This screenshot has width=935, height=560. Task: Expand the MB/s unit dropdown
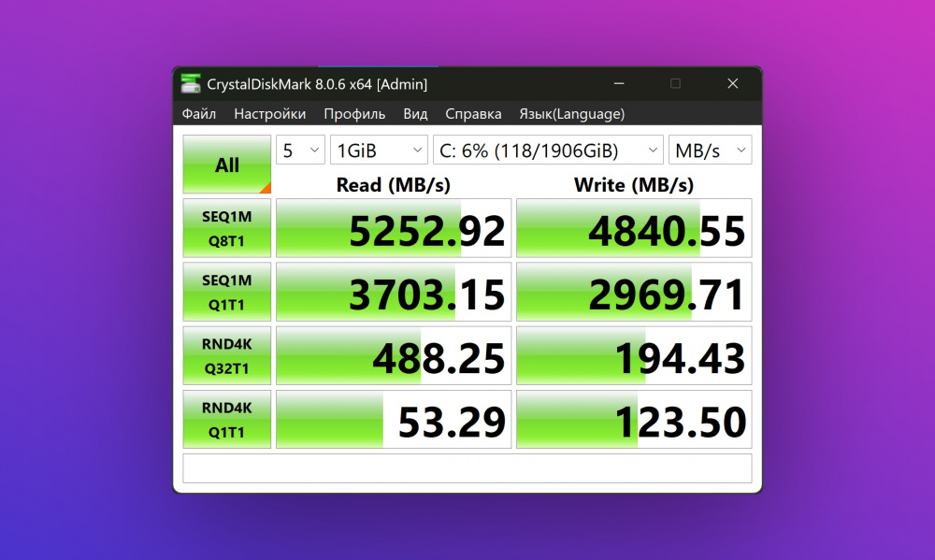(x=711, y=150)
